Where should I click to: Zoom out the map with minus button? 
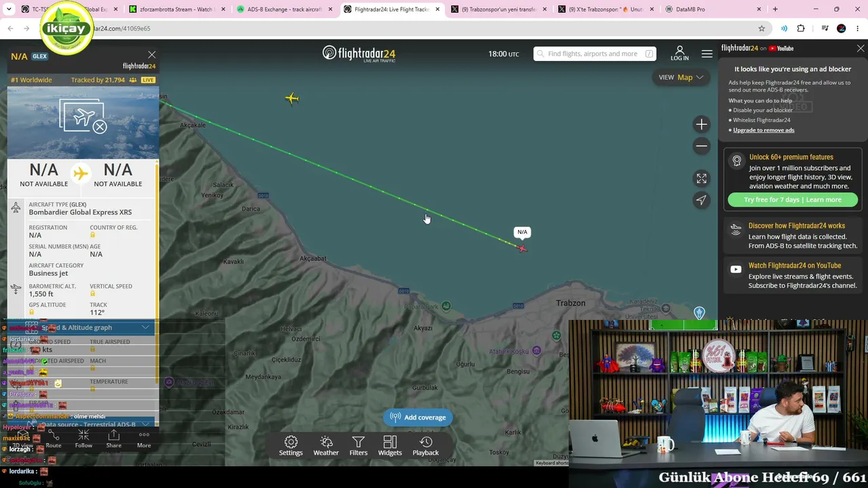[701, 146]
